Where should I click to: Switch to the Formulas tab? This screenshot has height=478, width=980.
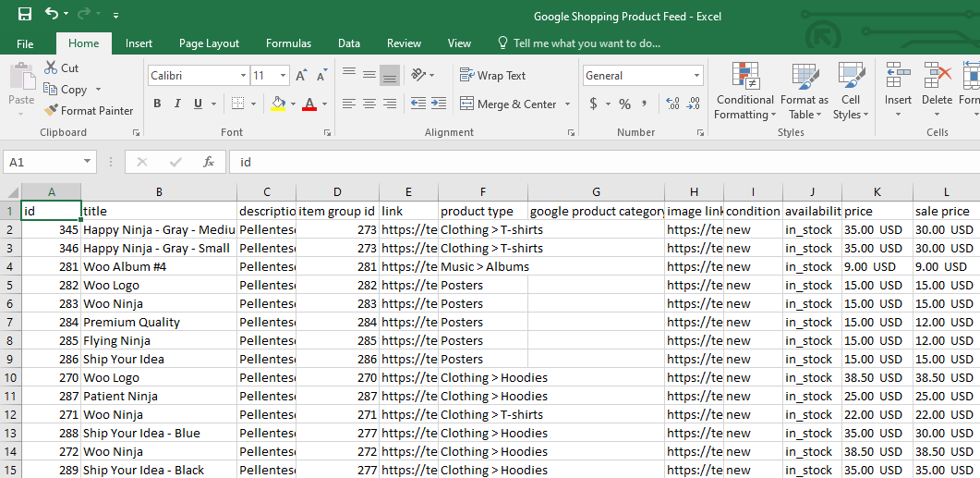[x=288, y=43]
